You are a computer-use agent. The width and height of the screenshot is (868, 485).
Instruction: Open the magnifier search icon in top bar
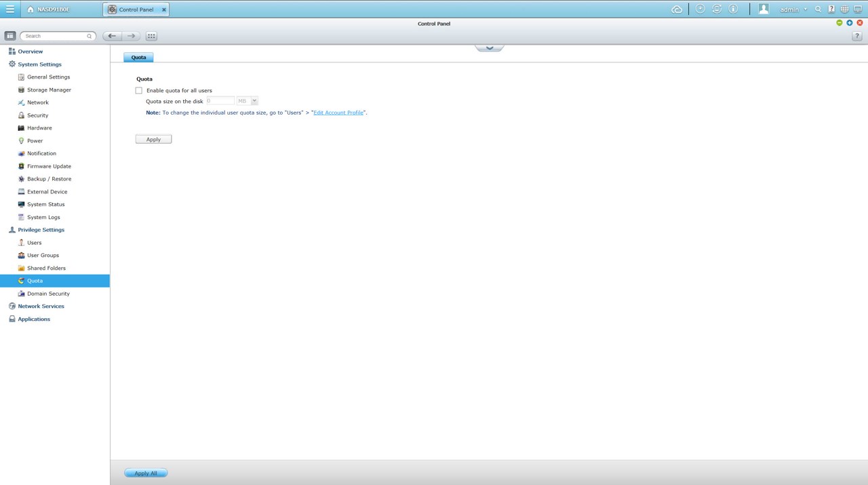[x=818, y=9]
